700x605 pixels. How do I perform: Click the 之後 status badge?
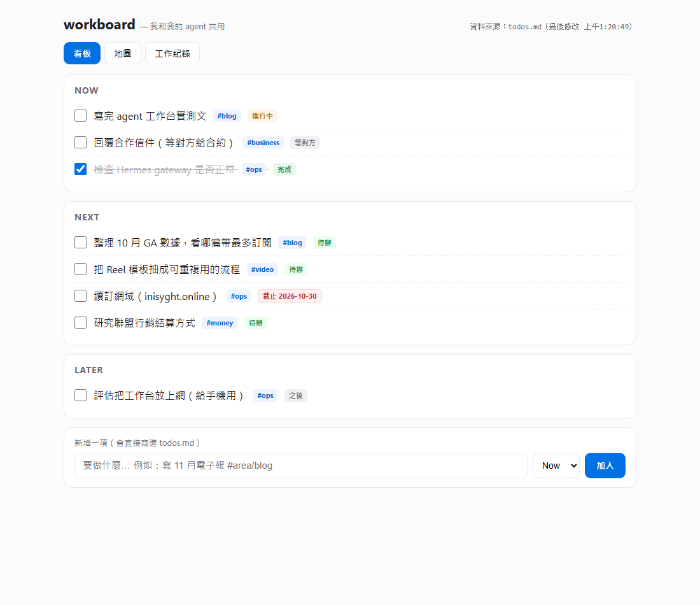click(295, 396)
